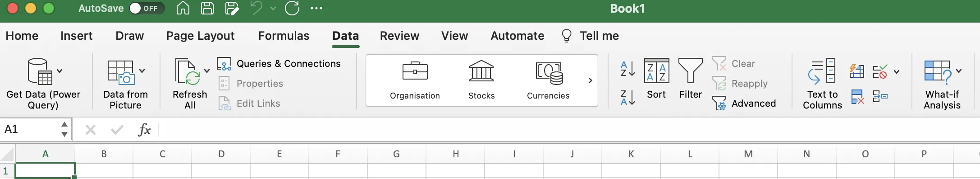Screen dimensions: 980x179
Task: Click the formula bar input area
Action: coord(569,130)
